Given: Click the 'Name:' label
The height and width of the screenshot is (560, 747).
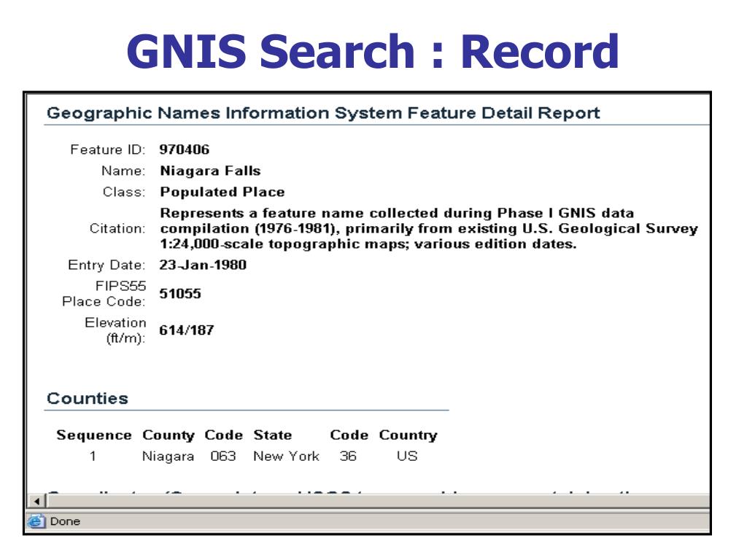Looking at the screenshot, I should coord(123,171).
